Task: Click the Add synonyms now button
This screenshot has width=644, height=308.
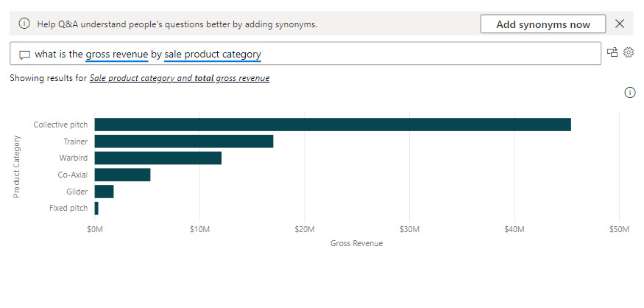Action: coord(542,24)
